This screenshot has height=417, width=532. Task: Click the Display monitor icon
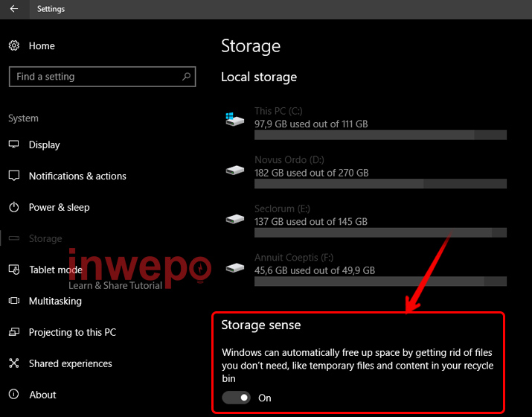[x=14, y=144]
